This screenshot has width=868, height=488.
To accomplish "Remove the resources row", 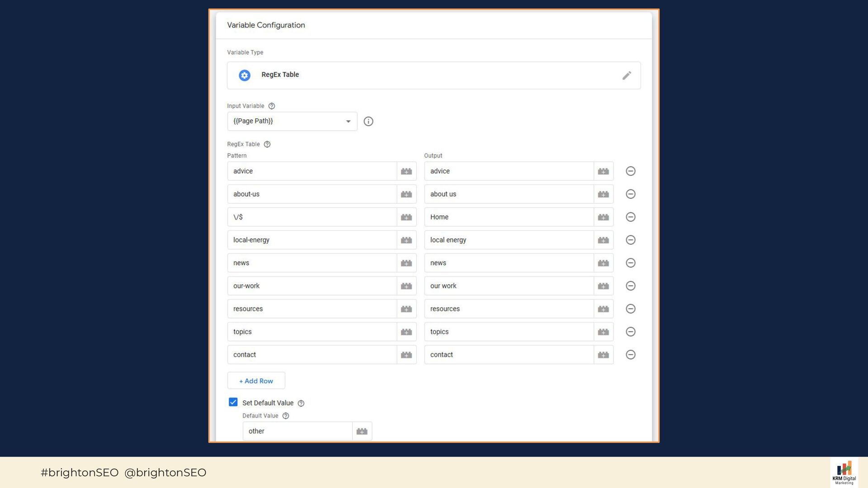I will [x=631, y=309].
